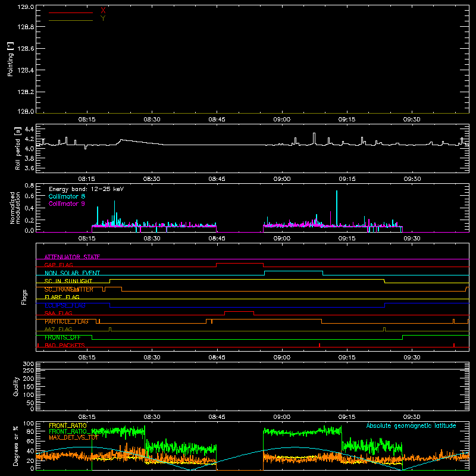Click the FLARE_FLAG label
The image size is (476, 476).
point(62,297)
